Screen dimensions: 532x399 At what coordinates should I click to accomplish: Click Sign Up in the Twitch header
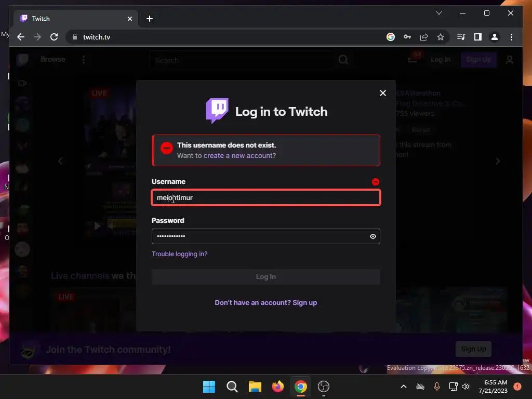pyautogui.click(x=478, y=60)
